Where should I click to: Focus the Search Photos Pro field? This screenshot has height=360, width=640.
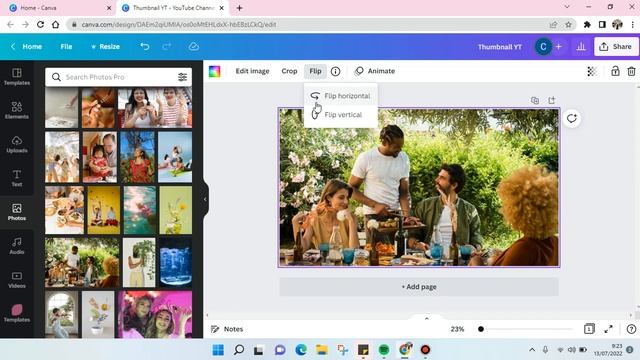pos(118,77)
